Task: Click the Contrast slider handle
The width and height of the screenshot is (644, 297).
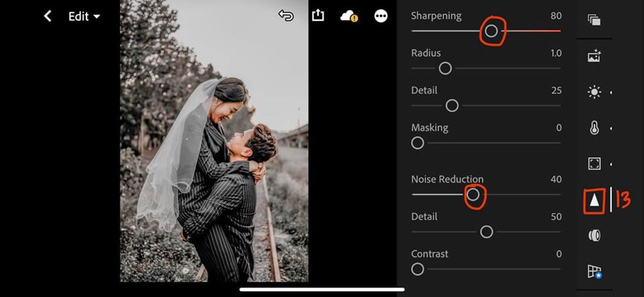Action: [417, 269]
